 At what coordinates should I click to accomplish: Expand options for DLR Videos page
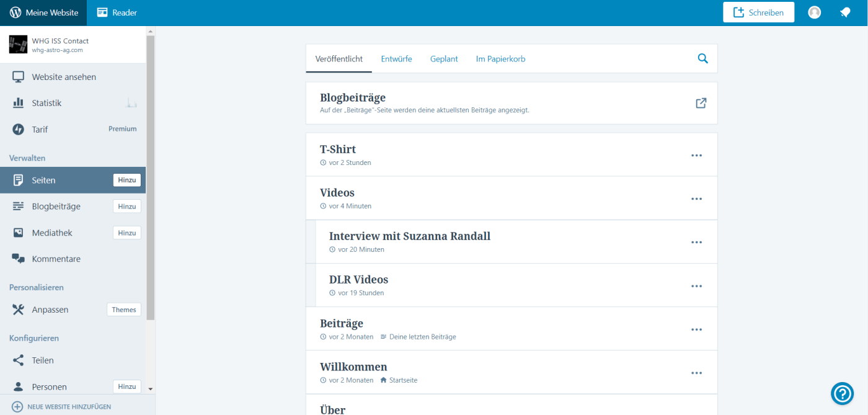point(696,286)
